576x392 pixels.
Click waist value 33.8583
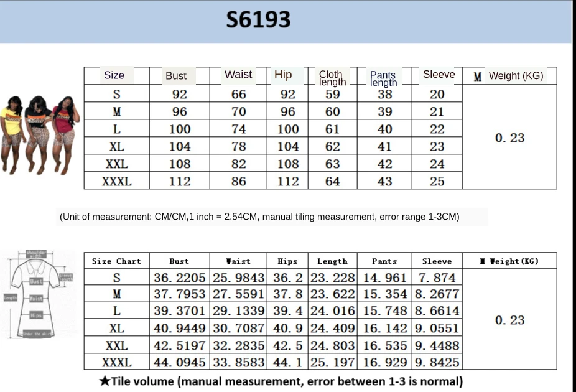click(238, 363)
